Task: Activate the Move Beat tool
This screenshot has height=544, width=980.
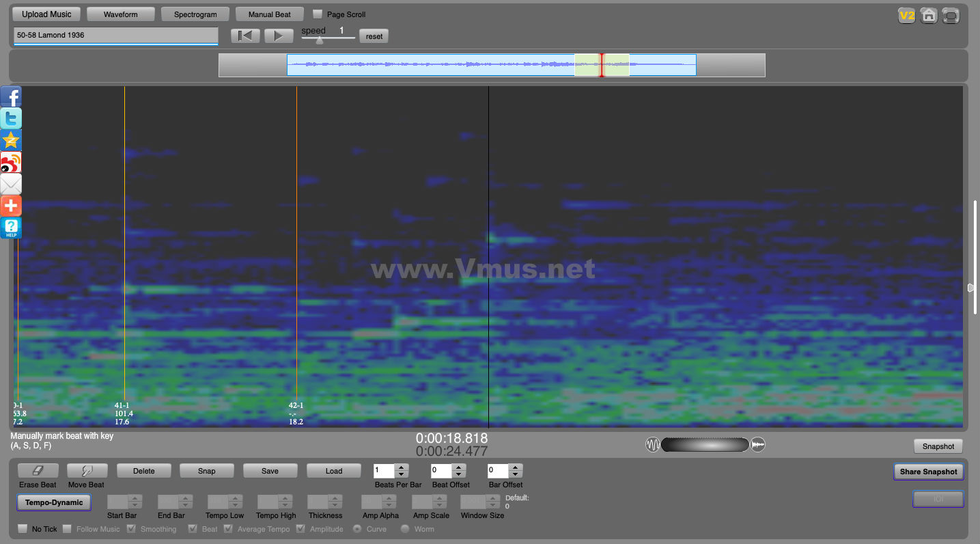Action: (x=87, y=470)
